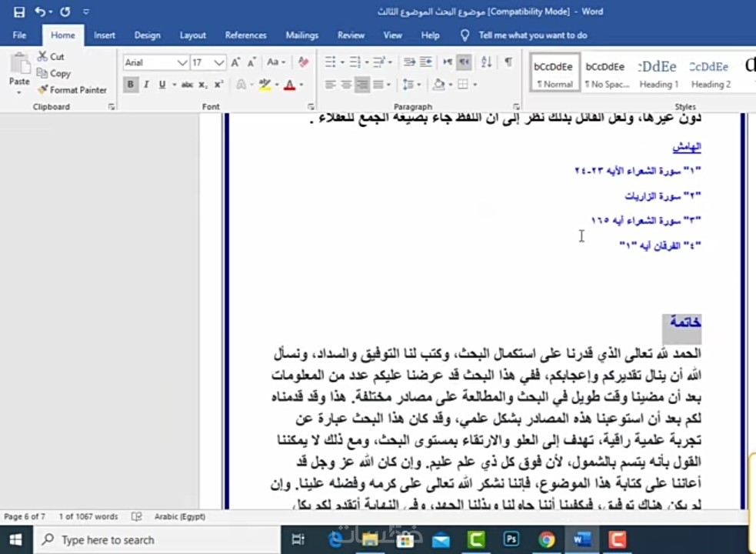Clear all formatting eraser icon
This screenshot has width=756, height=554.
point(303,62)
